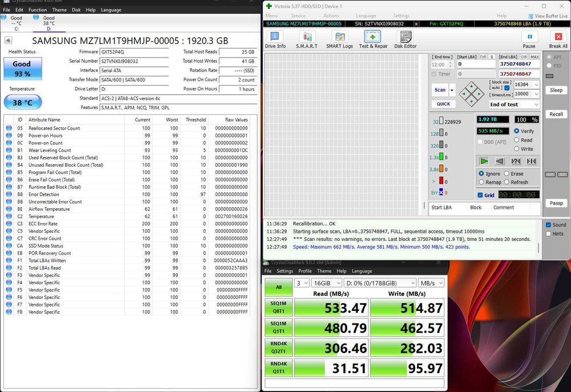Select the Ignore error action

click(481, 173)
